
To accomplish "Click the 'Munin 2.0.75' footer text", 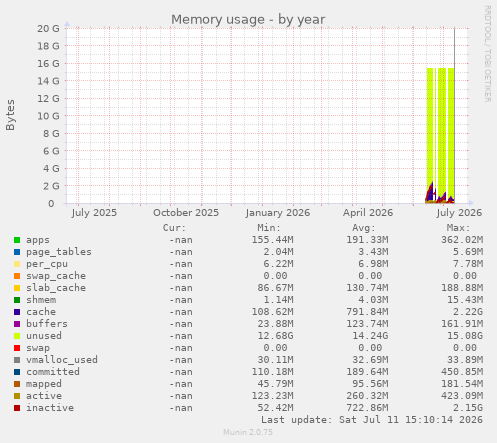I will click(x=248, y=432).
